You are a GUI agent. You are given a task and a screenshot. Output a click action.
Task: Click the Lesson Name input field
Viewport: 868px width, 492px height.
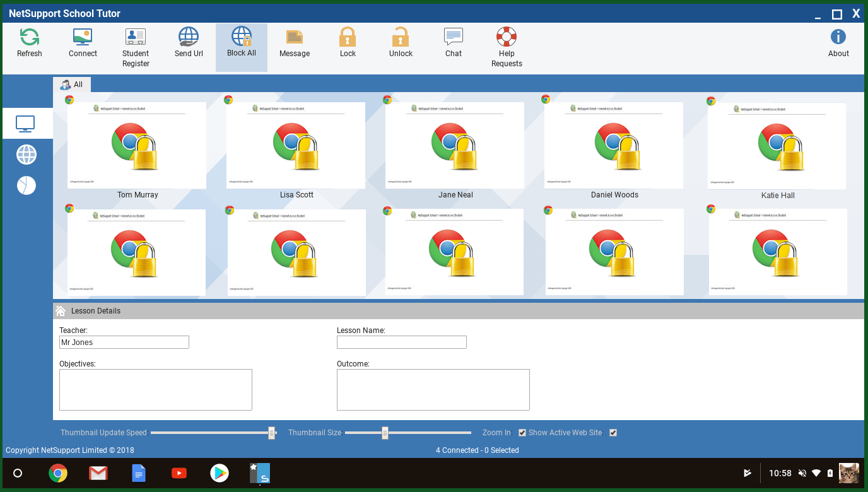pos(401,343)
